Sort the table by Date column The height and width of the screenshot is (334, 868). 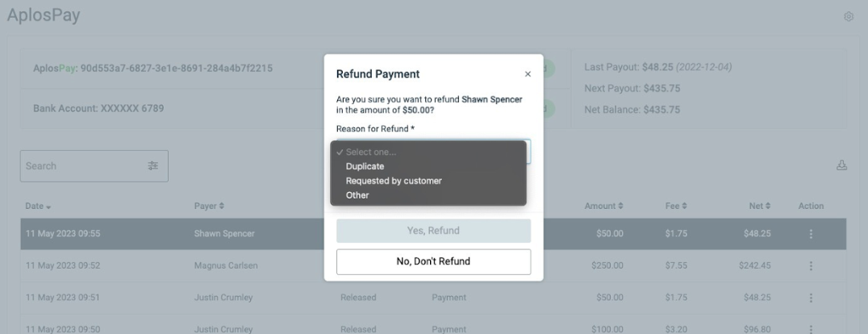click(x=38, y=206)
